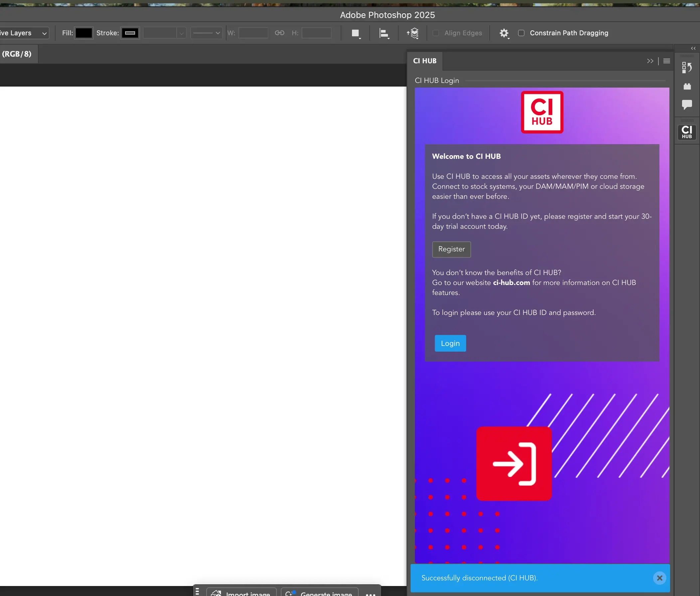The height and width of the screenshot is (596, 700).
Task: Open the path operations square icon
Action: [355, 33]
